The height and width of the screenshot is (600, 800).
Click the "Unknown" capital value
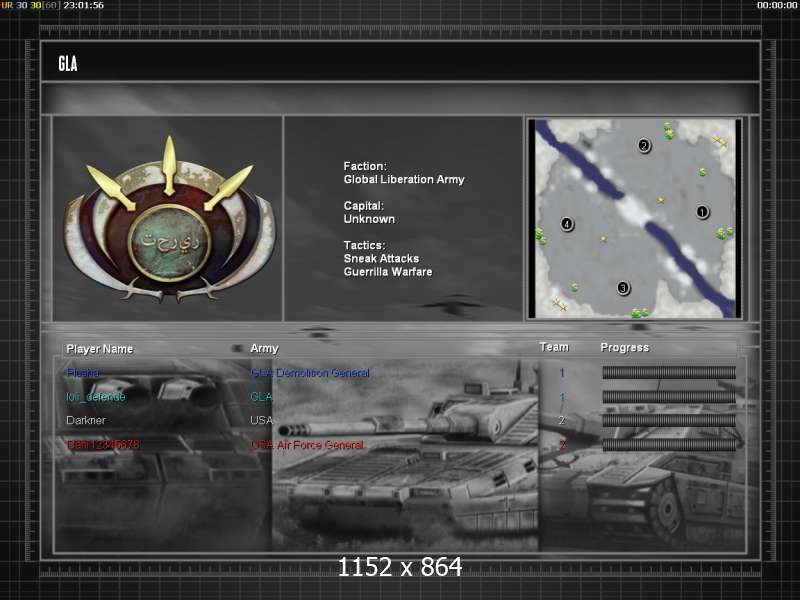pyautogui.click(x=369, y=219)
